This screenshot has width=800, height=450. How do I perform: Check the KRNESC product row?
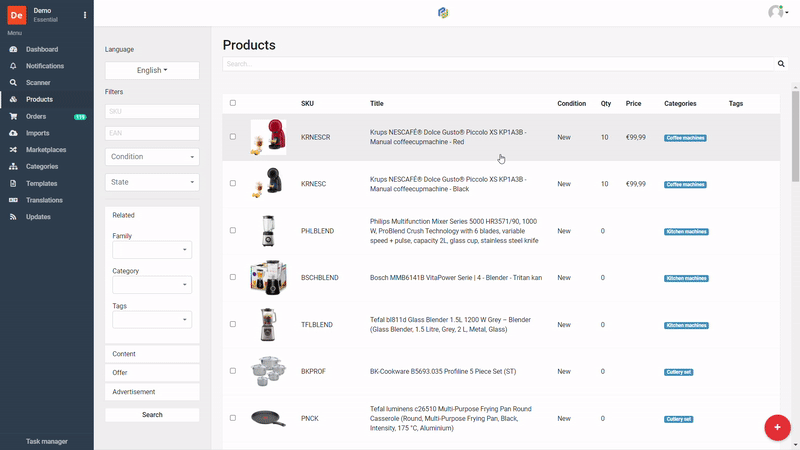click(233, 183)
